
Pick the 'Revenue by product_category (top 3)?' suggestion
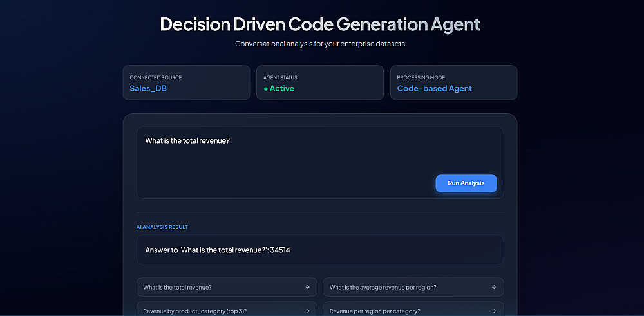194,311
